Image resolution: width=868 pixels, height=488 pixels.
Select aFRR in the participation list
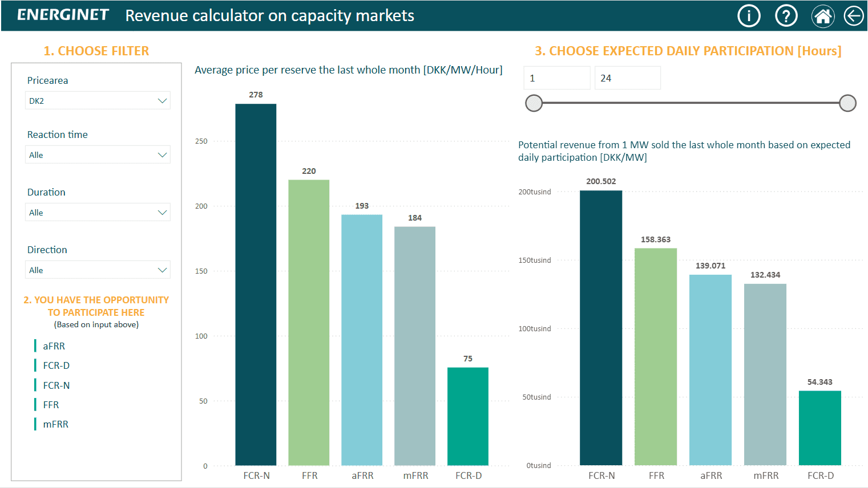[x=54, y=346]
